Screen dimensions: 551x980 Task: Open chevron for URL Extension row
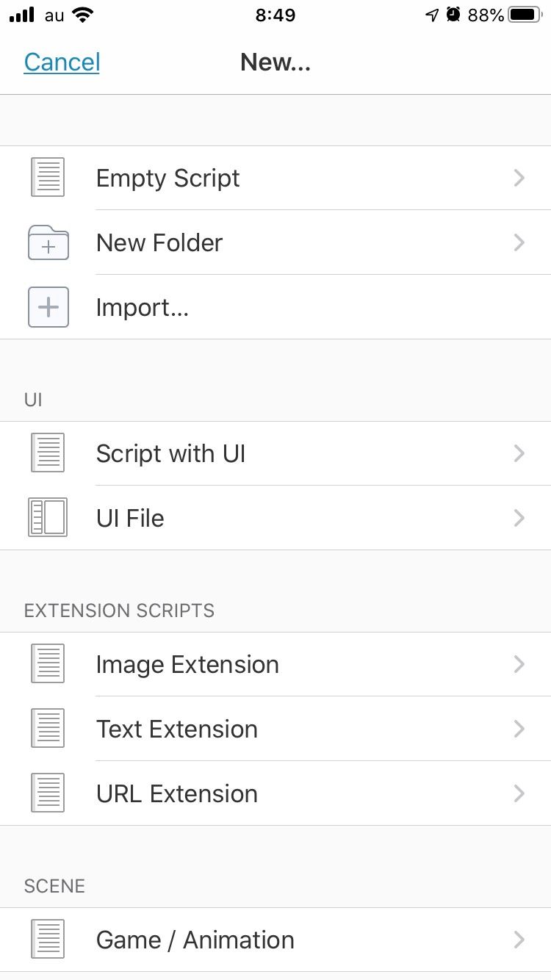coord(519,793)
